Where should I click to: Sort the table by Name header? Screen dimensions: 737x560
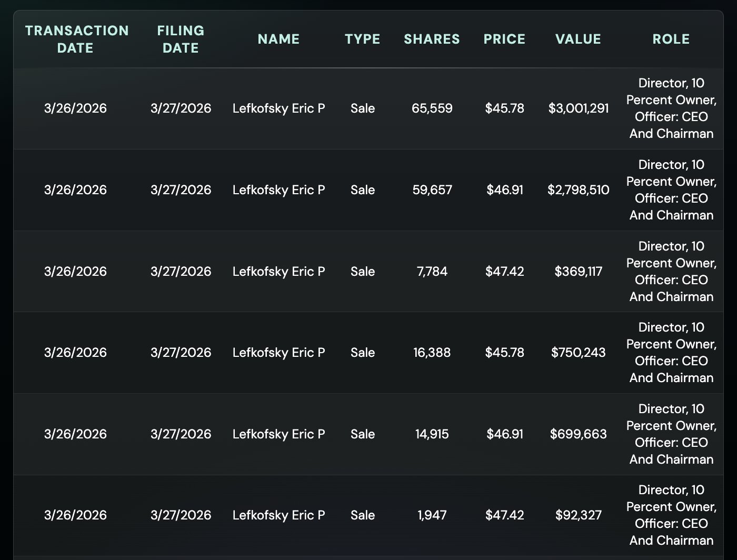(278, 39)
